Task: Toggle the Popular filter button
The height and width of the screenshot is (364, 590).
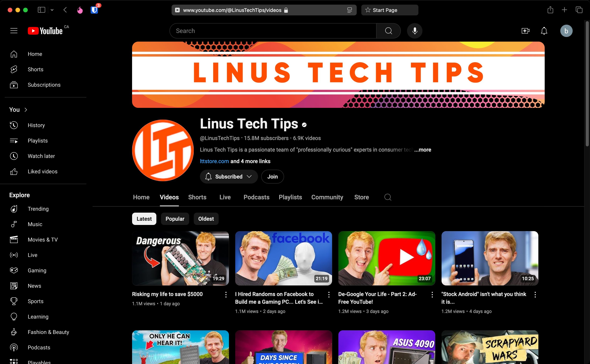Action: coord(174,219)
